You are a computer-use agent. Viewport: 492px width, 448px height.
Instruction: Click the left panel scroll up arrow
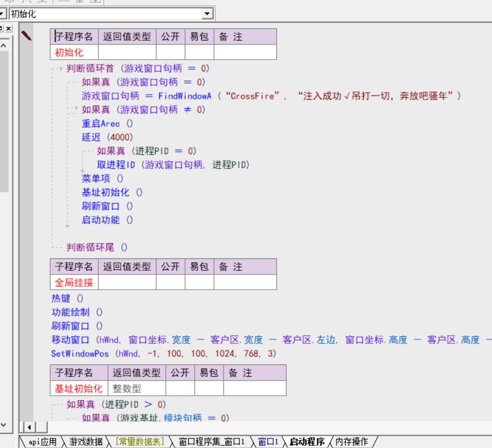4,46
